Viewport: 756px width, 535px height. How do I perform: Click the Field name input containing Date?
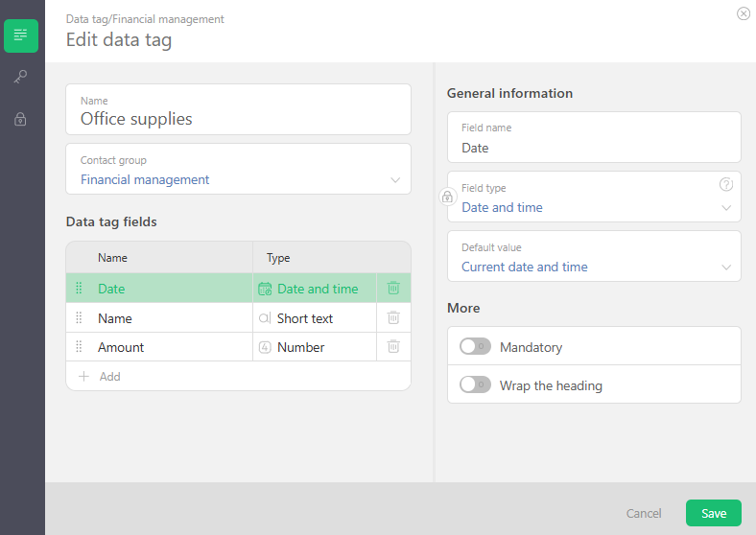[594, 137]
